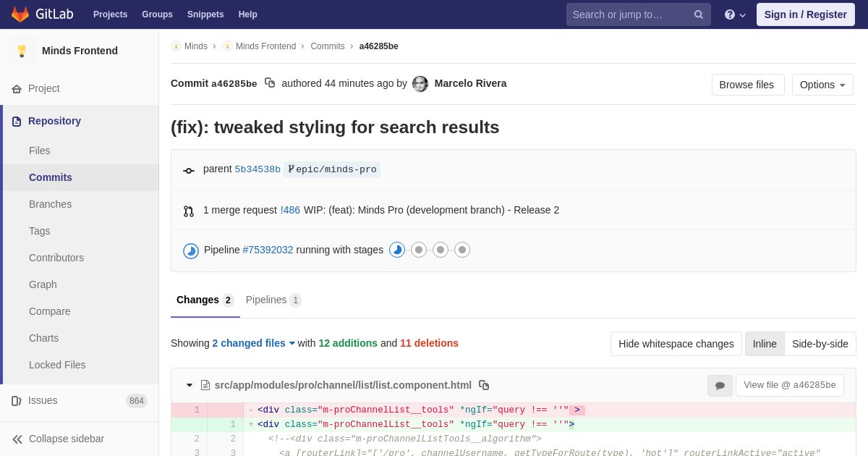Screen dimensions: 868x456
Task: Click the Minds breadcrumb link
Action: point(196,46)
